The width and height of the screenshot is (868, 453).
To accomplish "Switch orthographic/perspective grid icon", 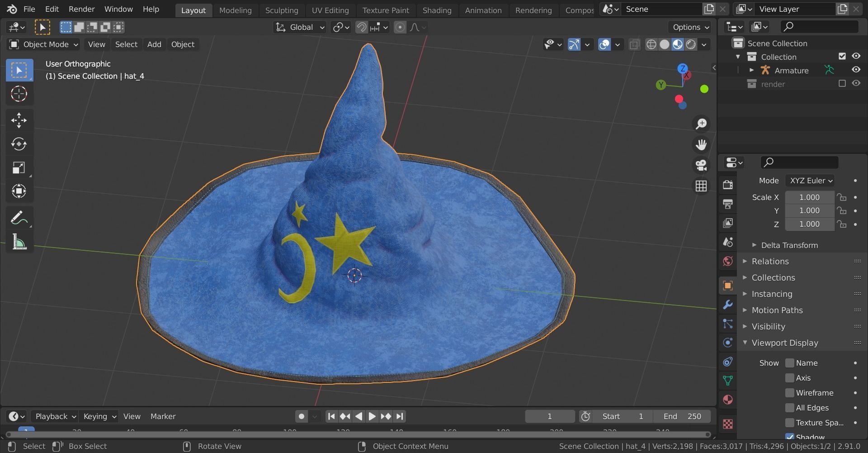I will (x=701, y=186).
